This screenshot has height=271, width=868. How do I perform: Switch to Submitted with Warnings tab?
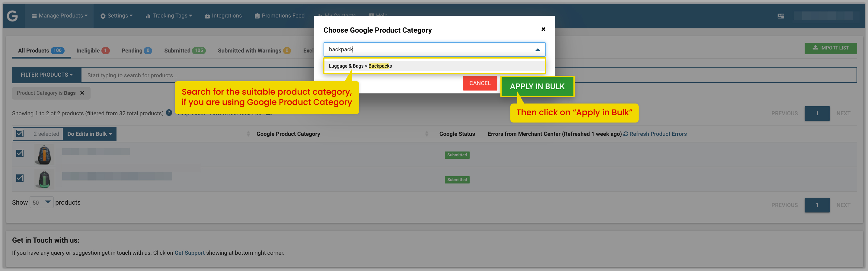pyautogui.click(x=254, y=51)
